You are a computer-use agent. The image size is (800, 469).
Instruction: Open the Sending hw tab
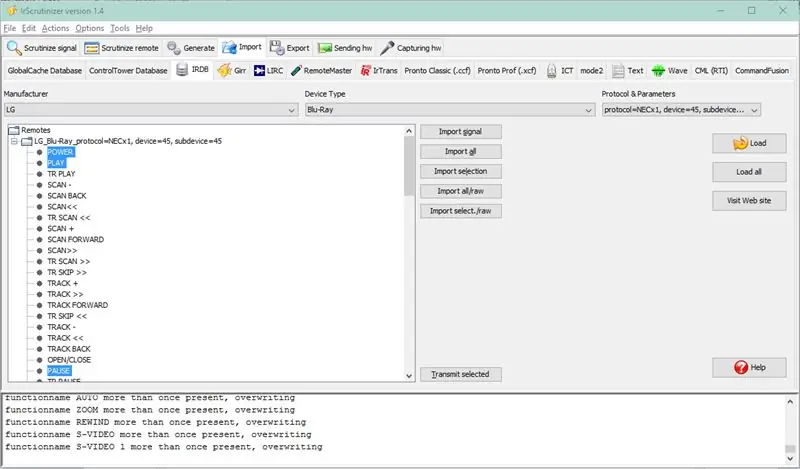[345, 48]
